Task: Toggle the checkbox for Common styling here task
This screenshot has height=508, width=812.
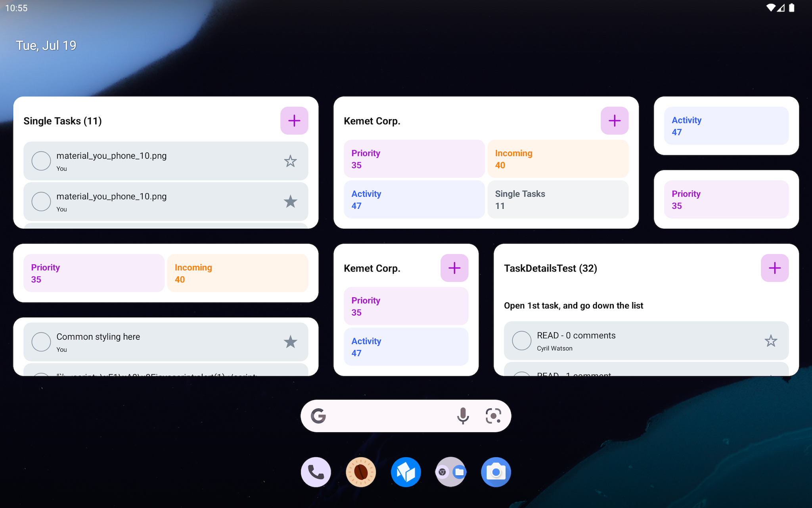Action: (x=41, y=341)
